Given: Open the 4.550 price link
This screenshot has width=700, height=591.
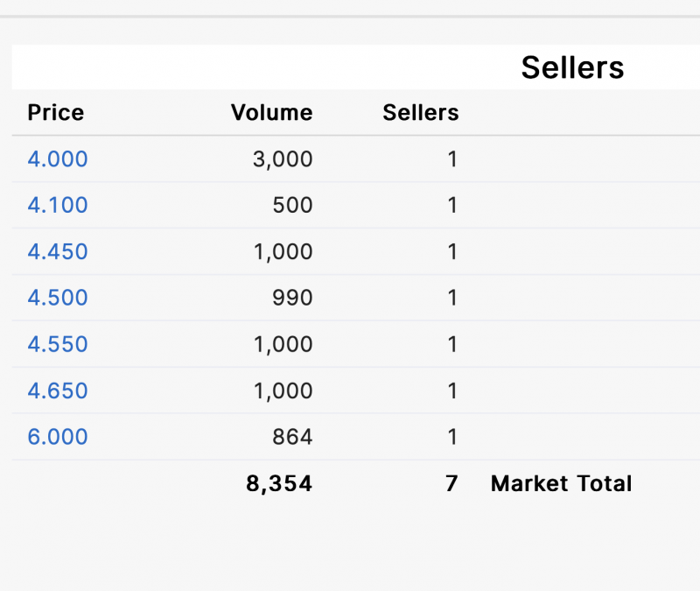Looking at the screenshot, I should pos(58,344).
